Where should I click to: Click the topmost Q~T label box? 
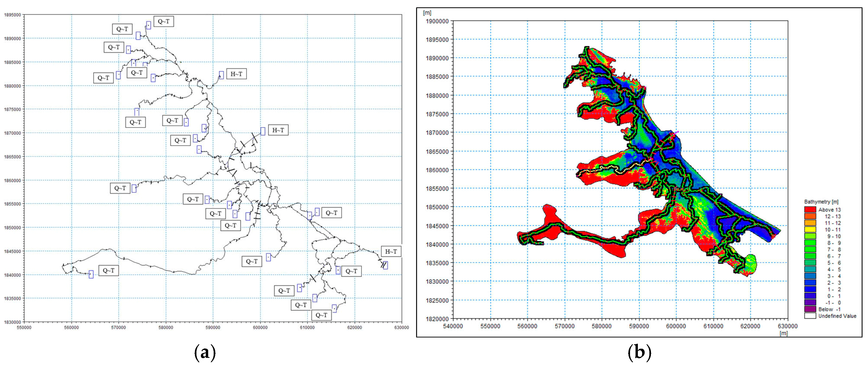point(164,22)
